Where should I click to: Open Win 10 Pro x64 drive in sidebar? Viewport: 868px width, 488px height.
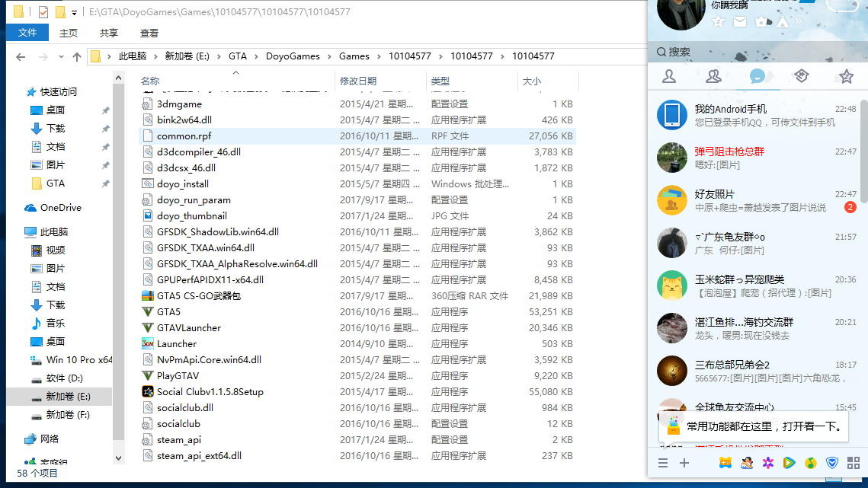79,360
